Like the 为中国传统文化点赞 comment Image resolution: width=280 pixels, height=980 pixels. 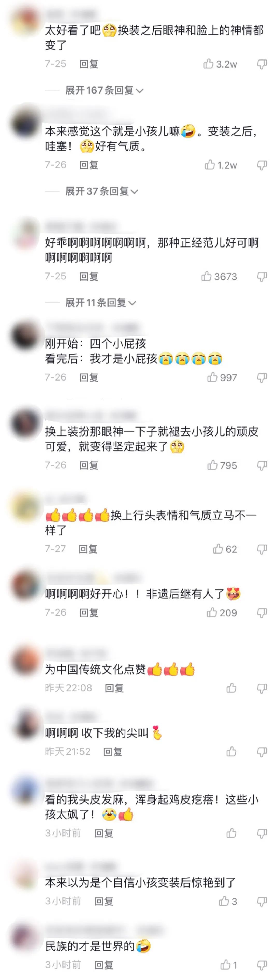point(231,688)
